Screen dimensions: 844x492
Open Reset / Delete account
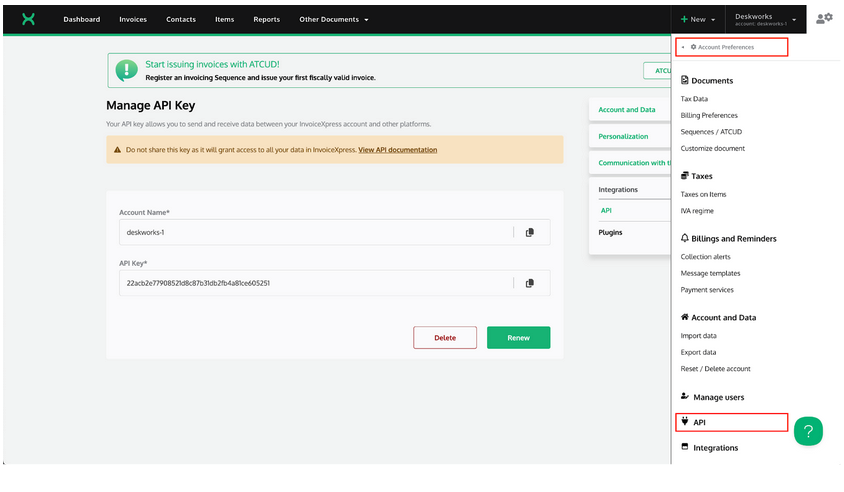click(x=715, y=369)
